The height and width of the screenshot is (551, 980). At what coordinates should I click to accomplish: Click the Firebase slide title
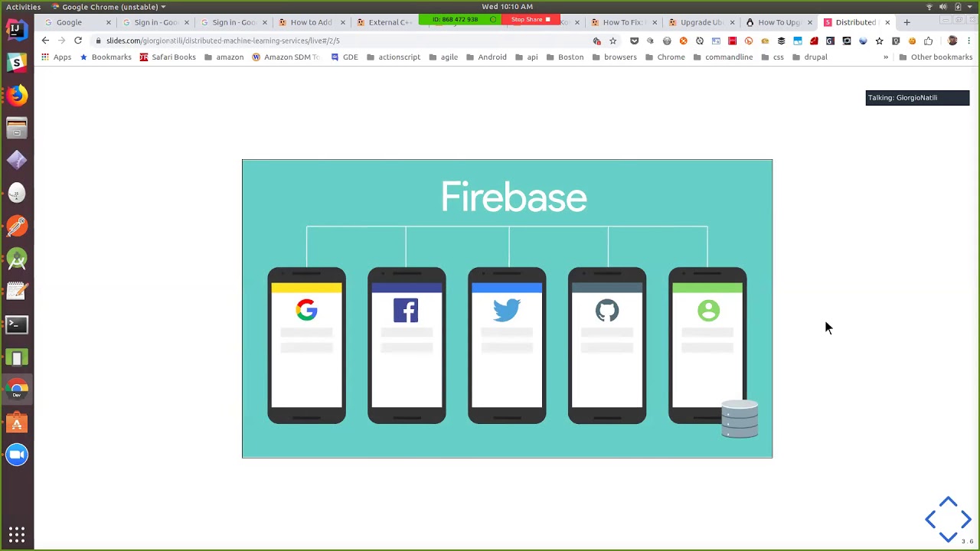pos(514,197)
